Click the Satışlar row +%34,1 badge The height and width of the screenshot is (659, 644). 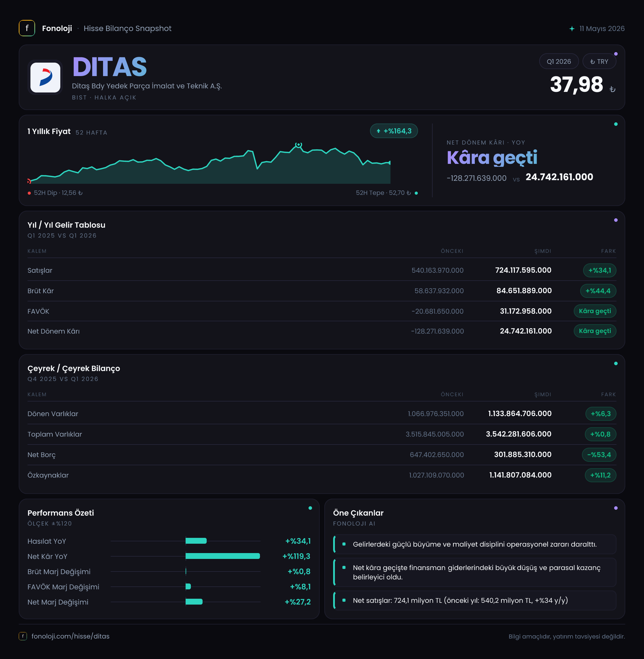point(599,270)
